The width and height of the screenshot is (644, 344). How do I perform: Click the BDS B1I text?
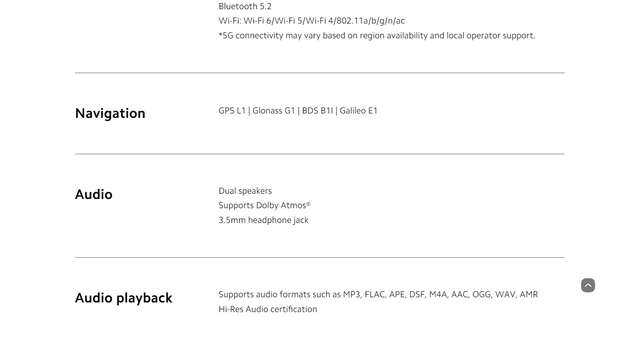(317, 111)
